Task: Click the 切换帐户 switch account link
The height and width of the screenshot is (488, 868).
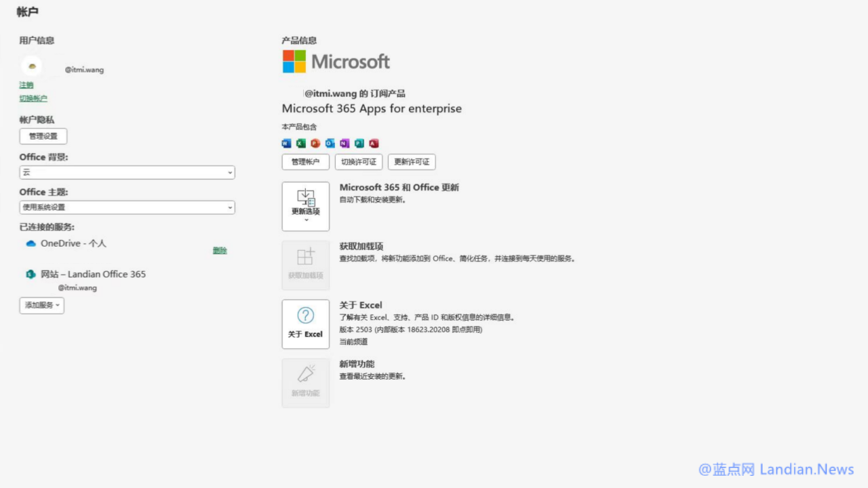Action: [33, 98]
